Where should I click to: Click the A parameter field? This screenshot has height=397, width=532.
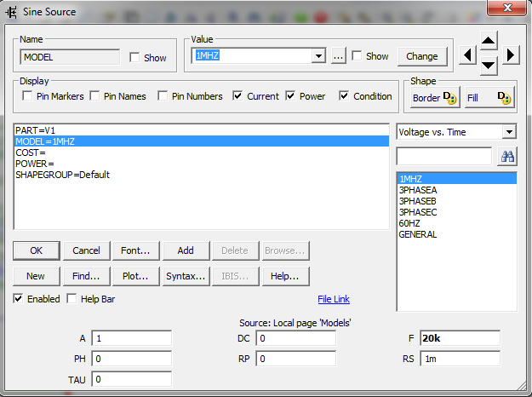point(132,338)
